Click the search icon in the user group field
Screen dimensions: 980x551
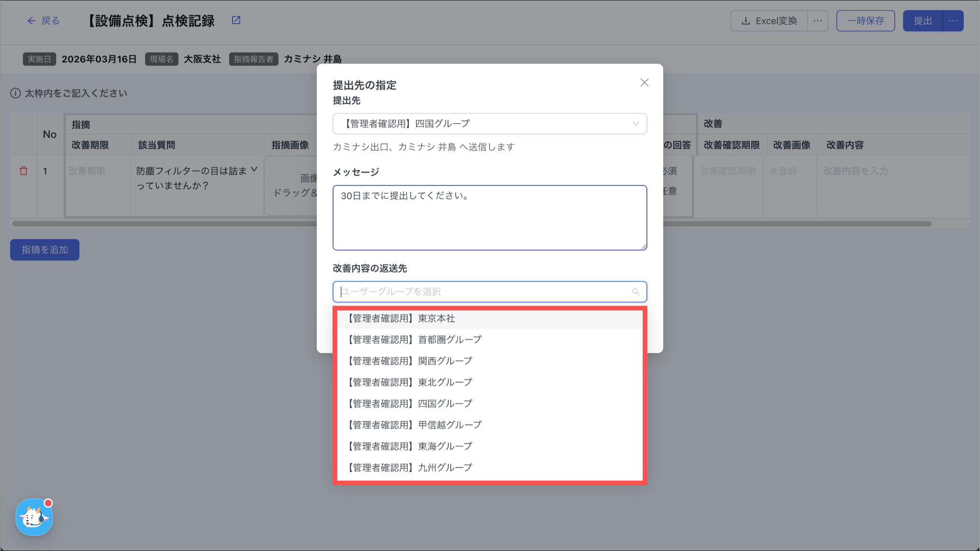click(635, 292)
